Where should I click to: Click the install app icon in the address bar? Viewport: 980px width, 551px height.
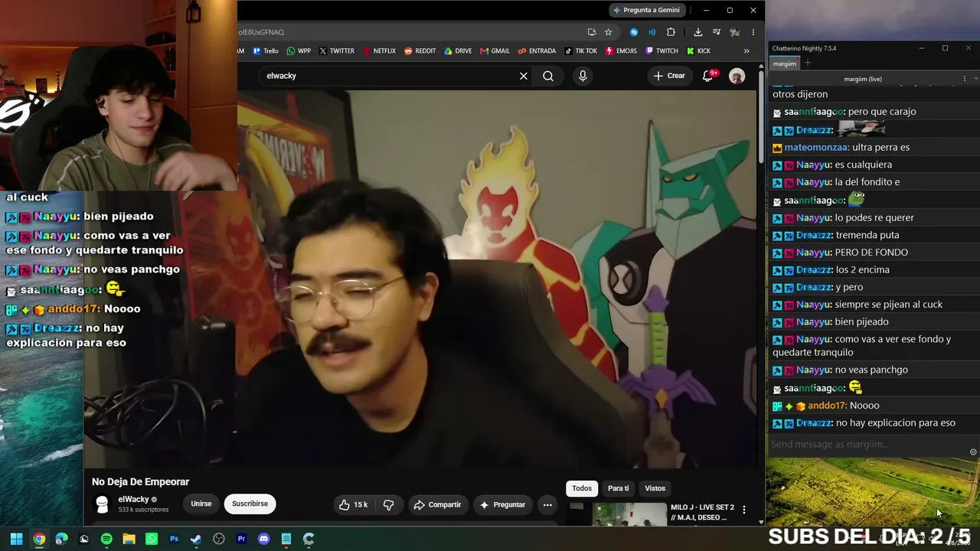tap(592, 32)
